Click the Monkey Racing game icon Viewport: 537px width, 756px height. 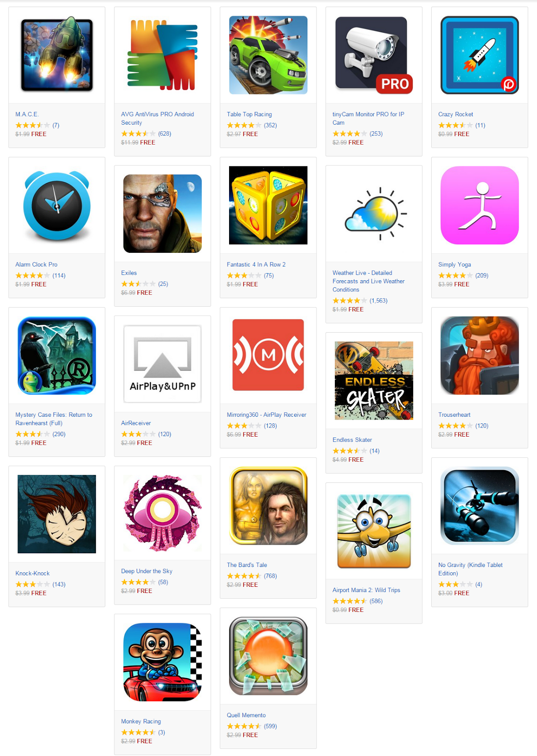(x=162, y=662)
